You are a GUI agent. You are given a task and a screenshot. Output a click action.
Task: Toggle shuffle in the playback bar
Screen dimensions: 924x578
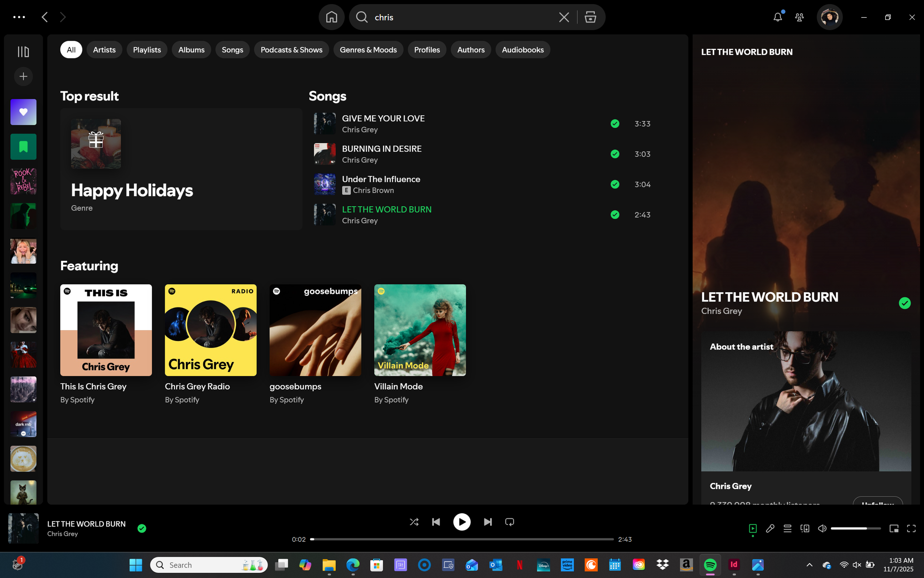click(414, 522)
